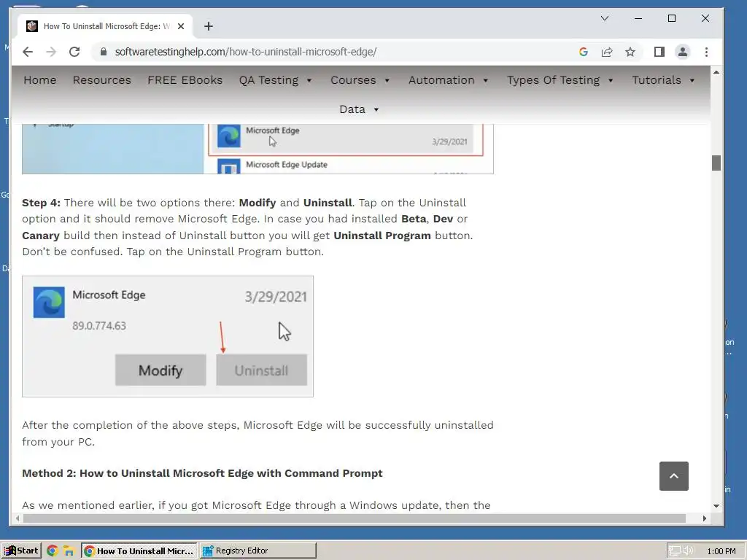Open Chrome profile avatar
The image size is (747, 560).
pyautogui.click(x=683, y=52)
